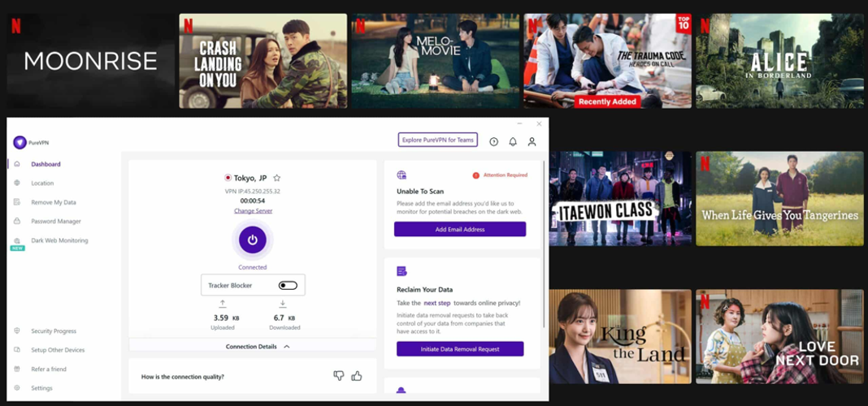This screenshot has width=868, height=406.
Task: Click Initiate Data Removal Request button
Action: coord(460,348)
